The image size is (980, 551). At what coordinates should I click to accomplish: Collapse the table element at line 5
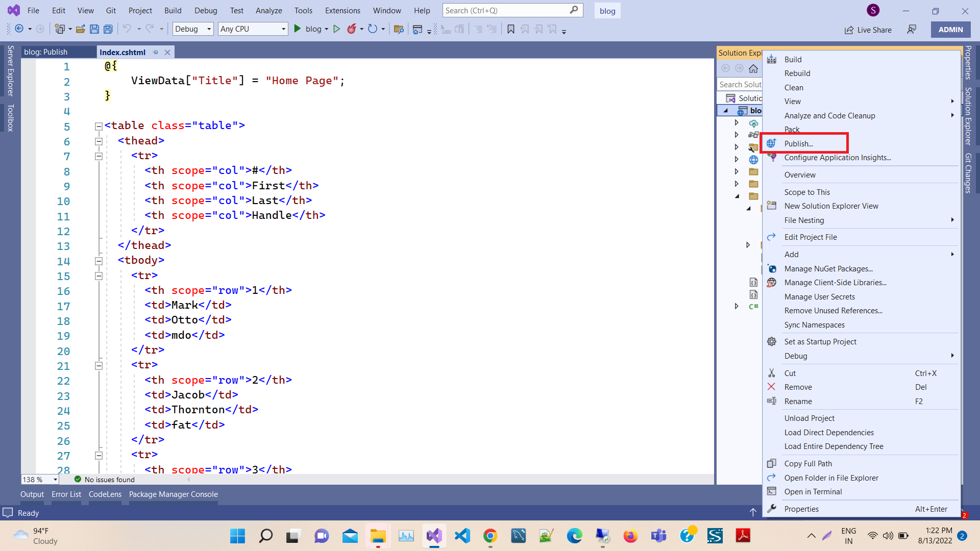pyautogui.click(x=99, y=126)
